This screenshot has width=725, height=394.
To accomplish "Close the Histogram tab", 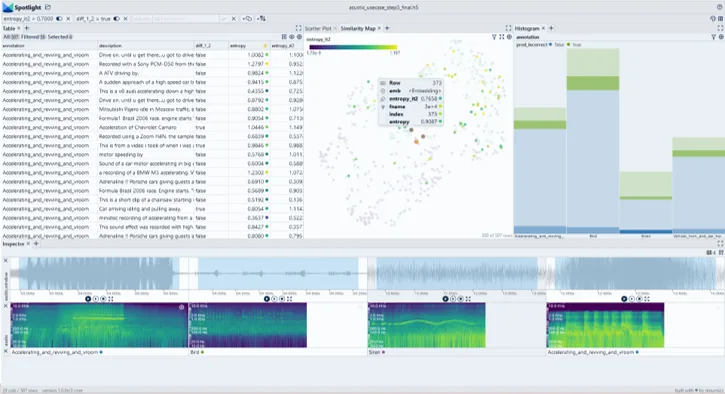I will click(x=543, y=28).
